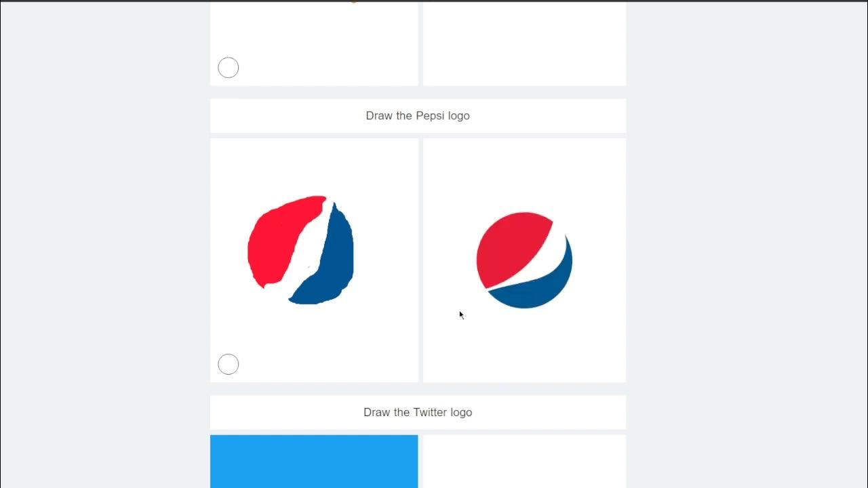This screenshot has width=868, height=488.
Task: Click the empty white card beside the blue Twitter canvas
Action: tap(524, 462)
